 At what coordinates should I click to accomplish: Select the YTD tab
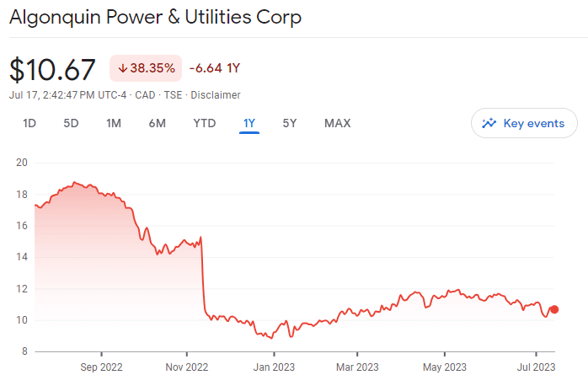[205, 123]
